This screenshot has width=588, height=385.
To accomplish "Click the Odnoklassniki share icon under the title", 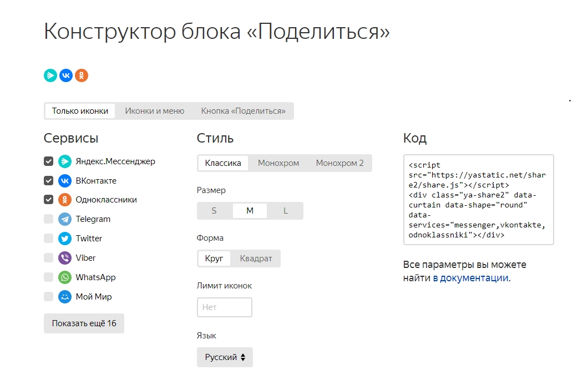I will click(82, 75).
